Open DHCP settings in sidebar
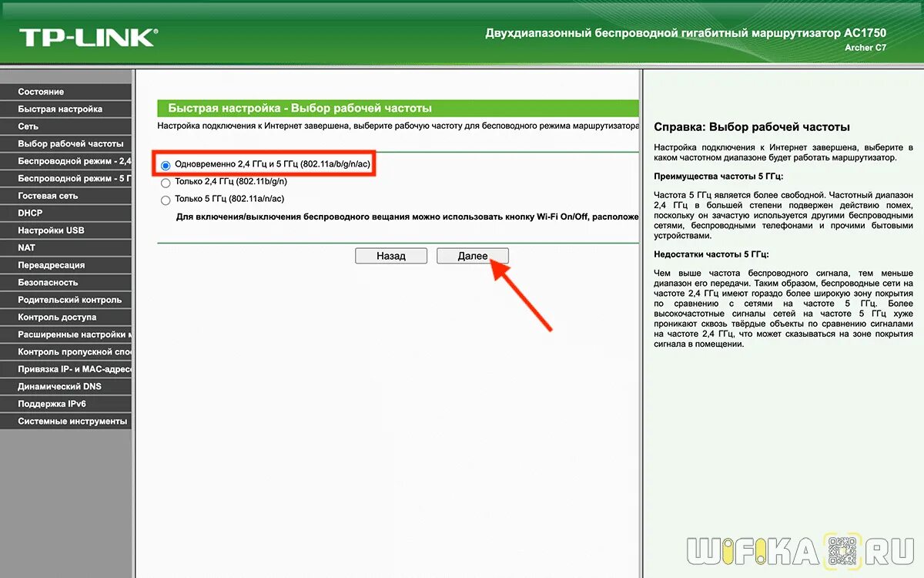The width and height of the screenshot is (924, 578). (65, 213)
